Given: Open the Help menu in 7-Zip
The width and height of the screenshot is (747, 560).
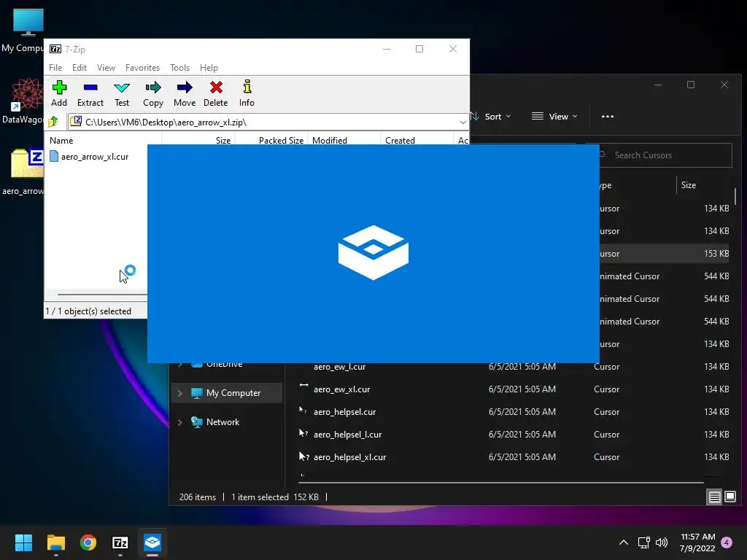Looking at the screenshot, I should 209,68.
